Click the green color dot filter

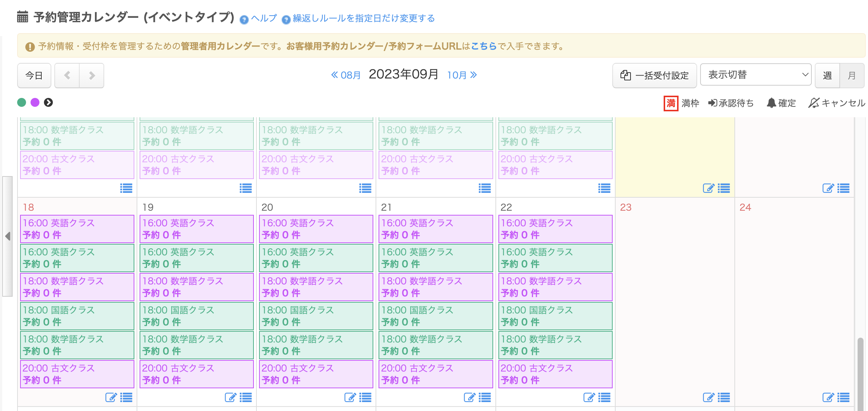coord(22,102)
